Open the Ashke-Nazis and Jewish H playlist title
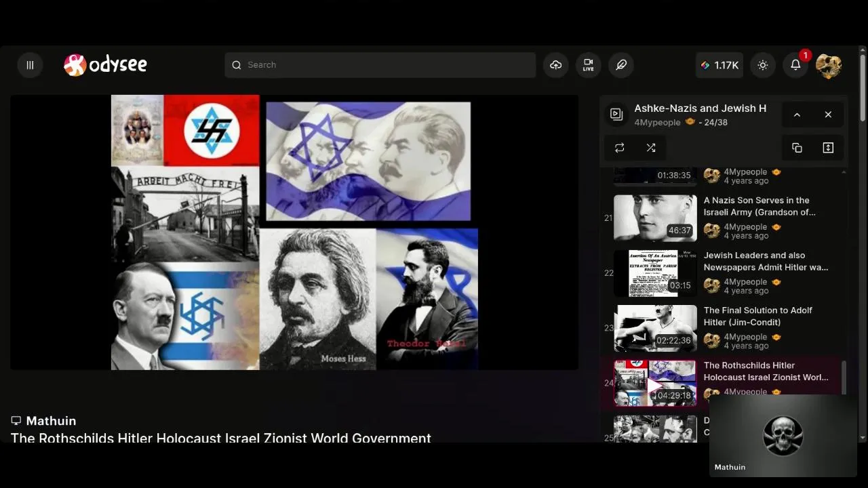This screenshot has height=488, width=868. (x=701, y=108)
